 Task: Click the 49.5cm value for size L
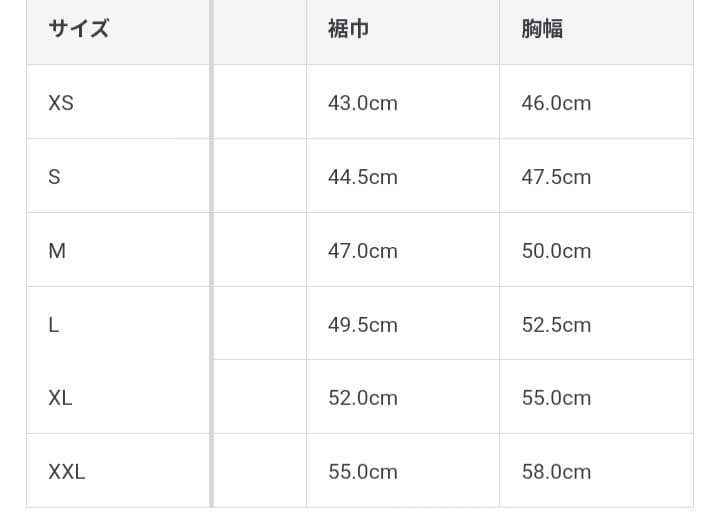pos(363,325)
